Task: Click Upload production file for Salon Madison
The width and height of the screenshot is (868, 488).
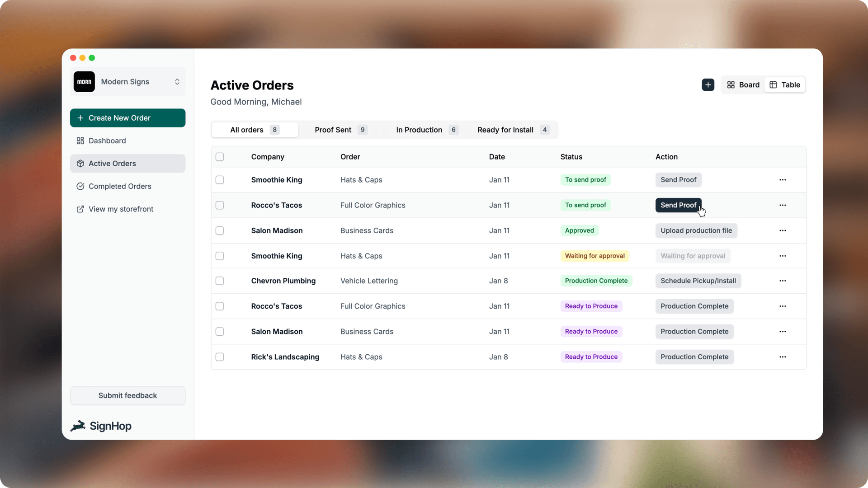Action: 696,230
